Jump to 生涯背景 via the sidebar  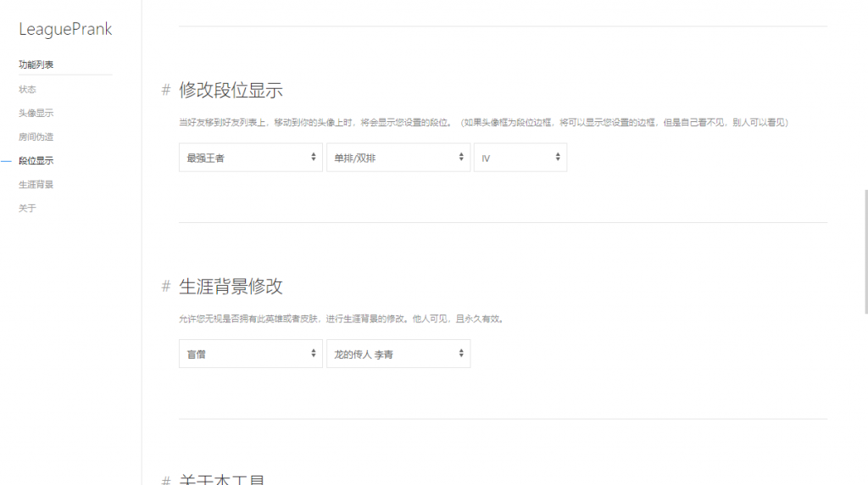pos(36,184)
